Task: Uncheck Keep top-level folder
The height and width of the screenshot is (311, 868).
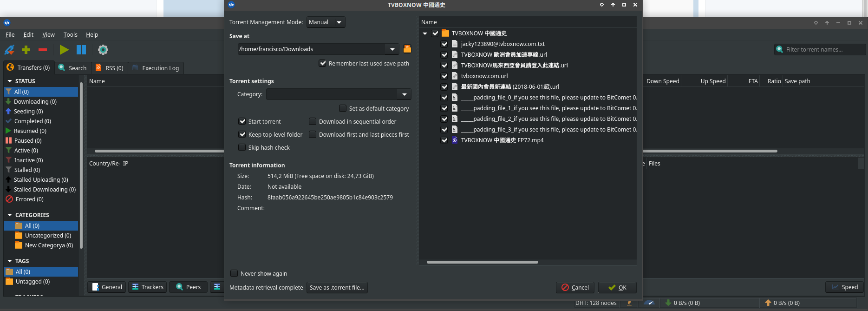Action: [x=242, y=134]
